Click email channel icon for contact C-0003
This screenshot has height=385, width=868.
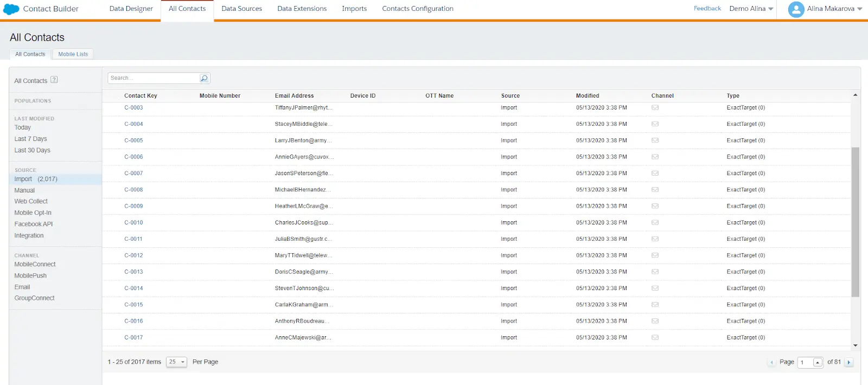655,108
